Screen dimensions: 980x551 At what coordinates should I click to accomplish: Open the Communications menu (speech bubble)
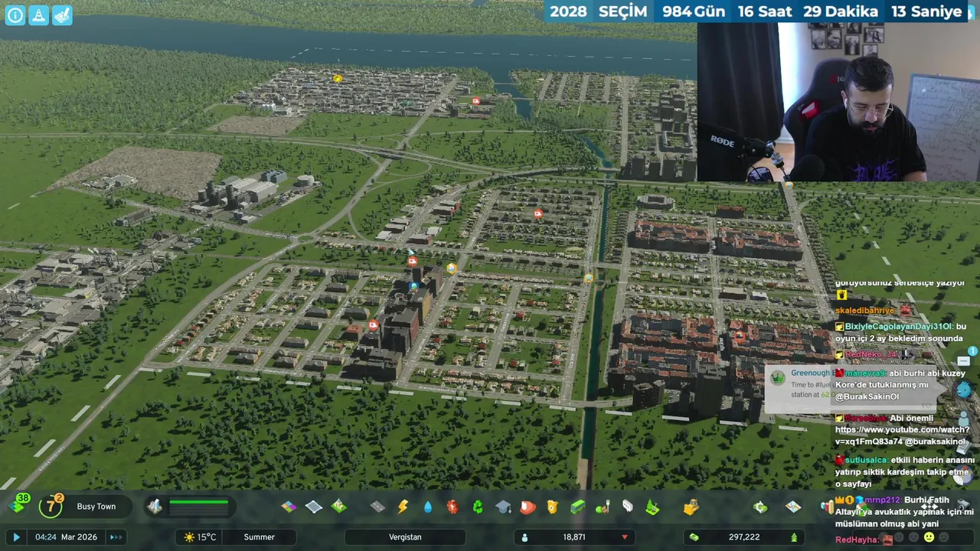(628, 507)
